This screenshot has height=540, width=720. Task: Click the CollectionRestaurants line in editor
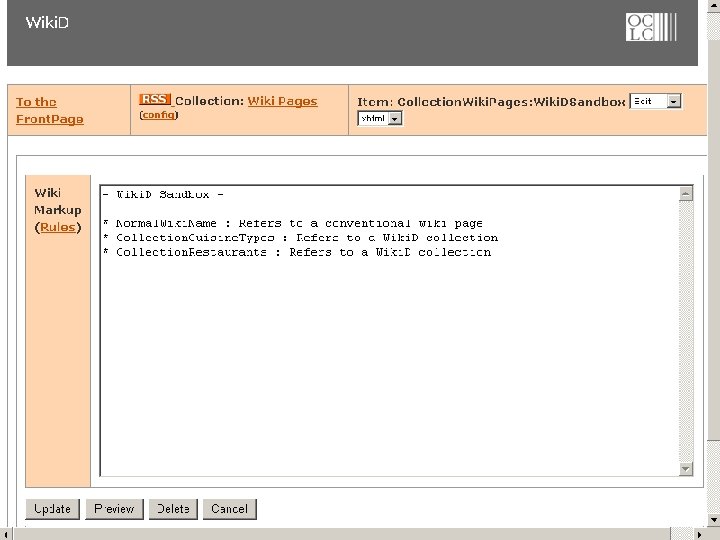(x=297, y=253)
